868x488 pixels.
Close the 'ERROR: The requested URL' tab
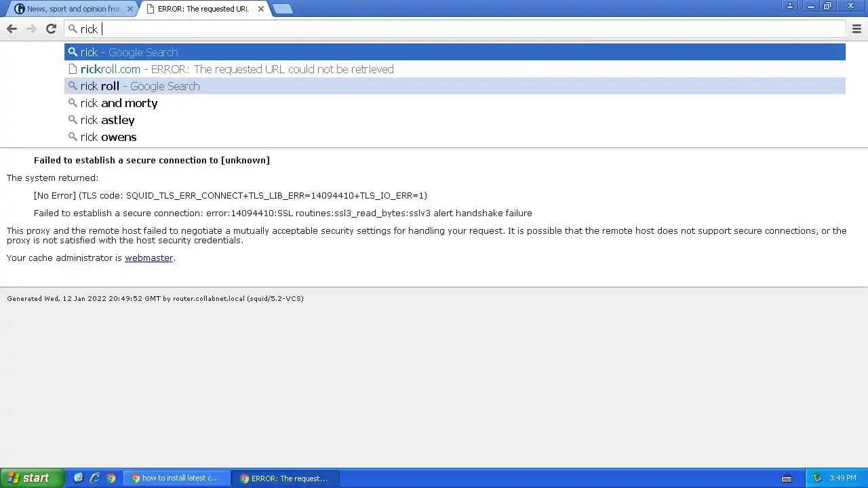click(x=261, y=9)
